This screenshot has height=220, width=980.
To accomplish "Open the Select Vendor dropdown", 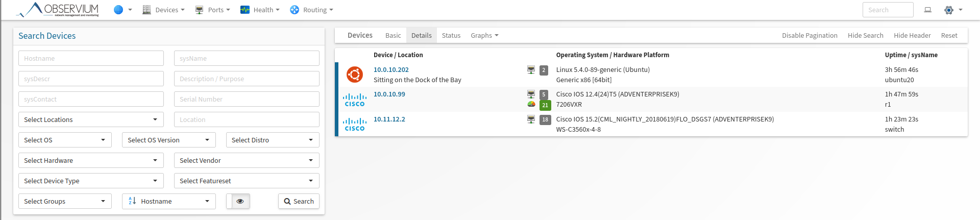I will coord(247,160).
